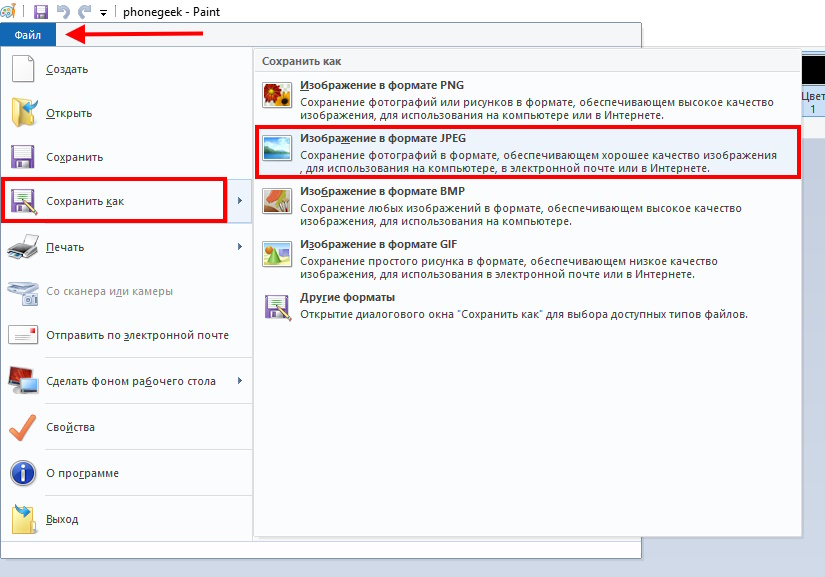Click the PNG format flower icon

pos(277,95)
